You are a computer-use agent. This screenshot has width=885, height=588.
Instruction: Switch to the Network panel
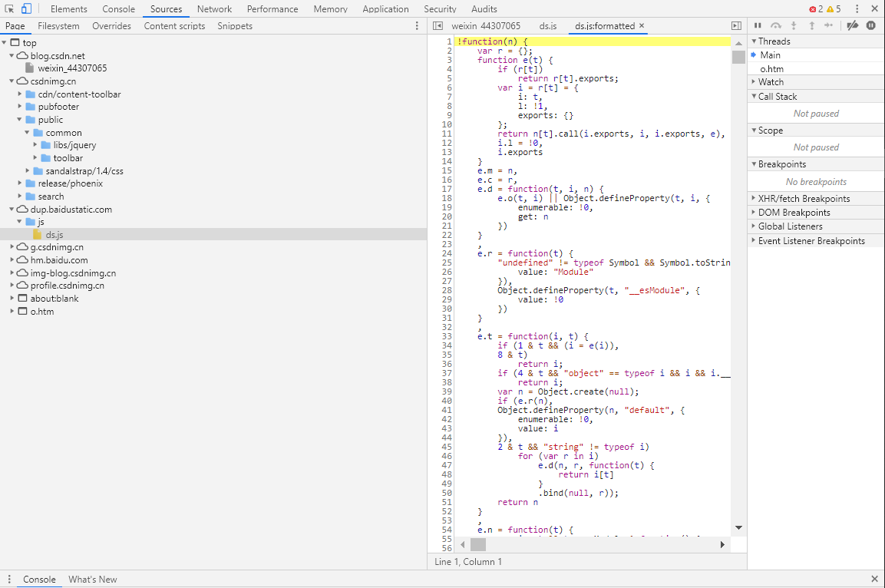click(x=214, y=9)
